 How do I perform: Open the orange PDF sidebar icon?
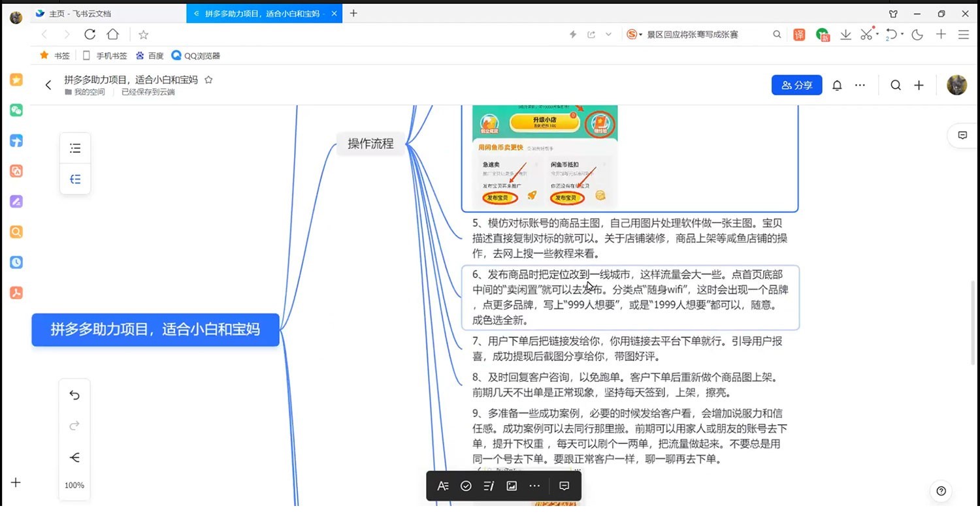tap(16, 292)
